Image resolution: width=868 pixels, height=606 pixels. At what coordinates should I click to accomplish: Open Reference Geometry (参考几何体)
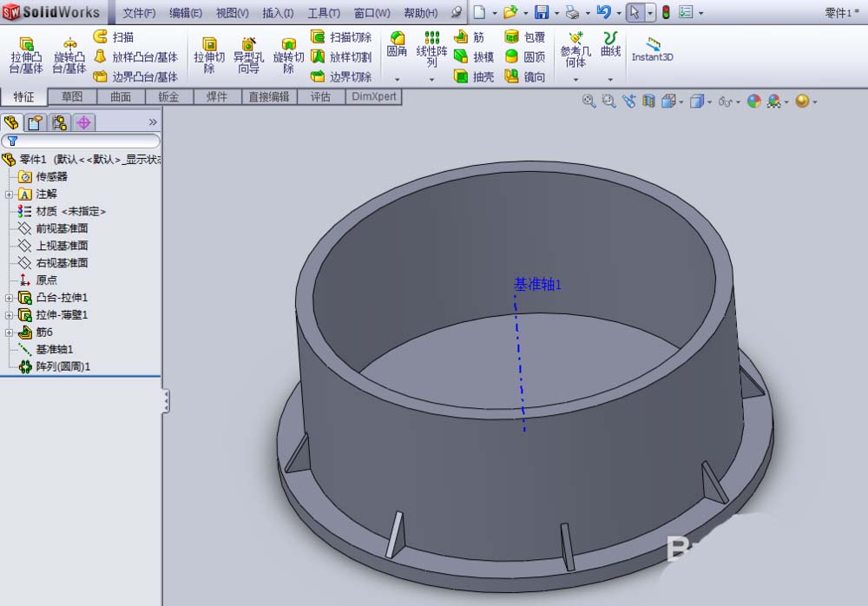(575, 49)
